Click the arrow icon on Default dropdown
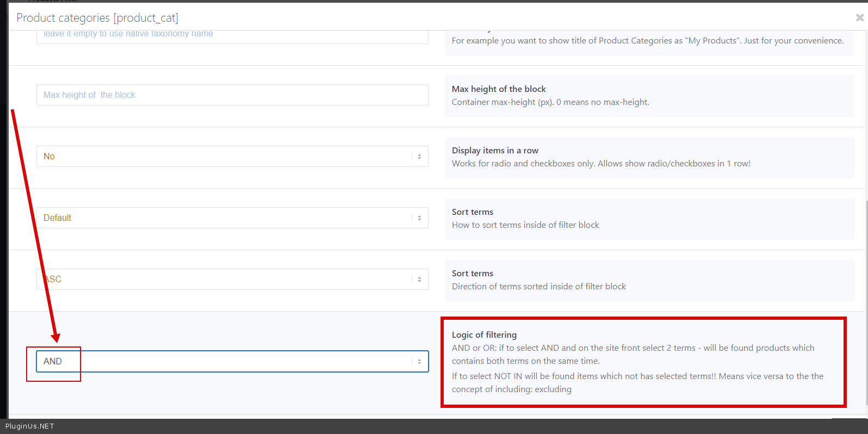868x434 pixels. (x=419, y=218)
